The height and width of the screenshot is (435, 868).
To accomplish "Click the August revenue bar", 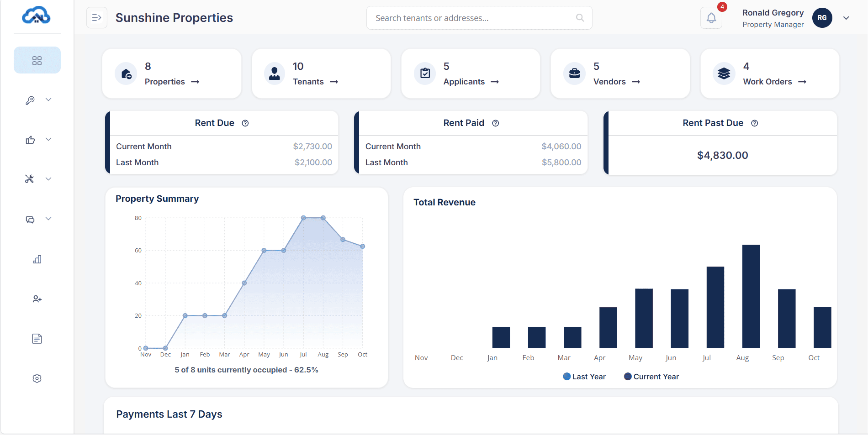I will click(751, 297).
